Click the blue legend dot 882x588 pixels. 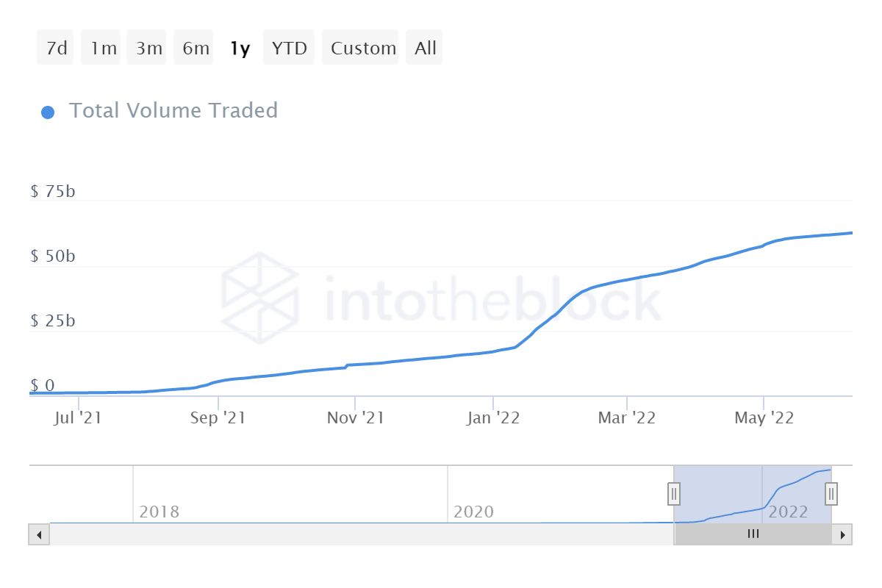tap(48, 112)
